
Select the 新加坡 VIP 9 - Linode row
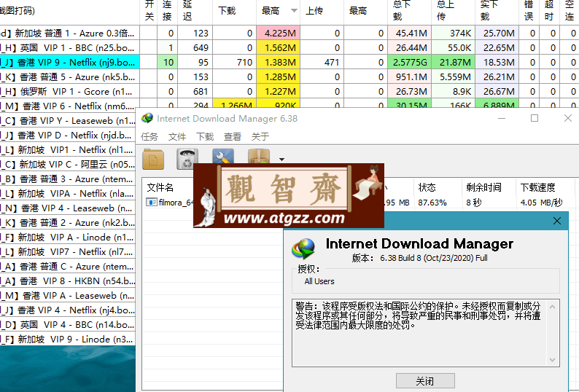point(68,340)
